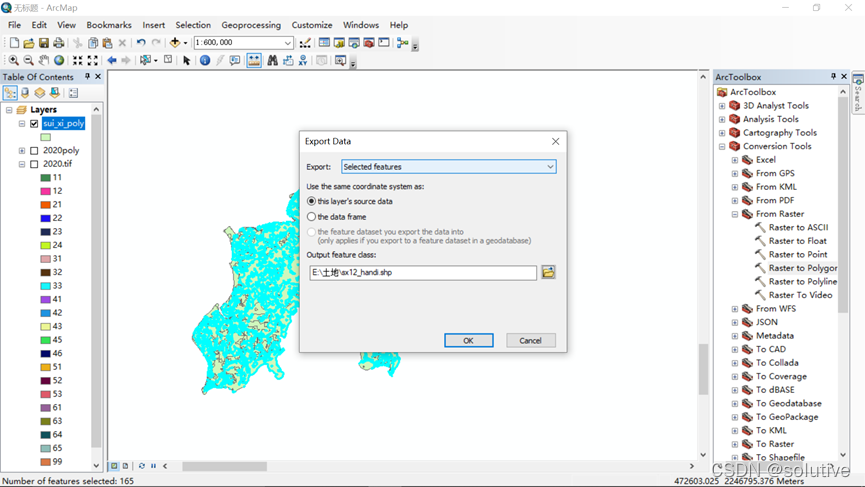Expand the 3D Analyst Tools toolbox
This screenshot has height=487, width=865.
tap(722, 105)
